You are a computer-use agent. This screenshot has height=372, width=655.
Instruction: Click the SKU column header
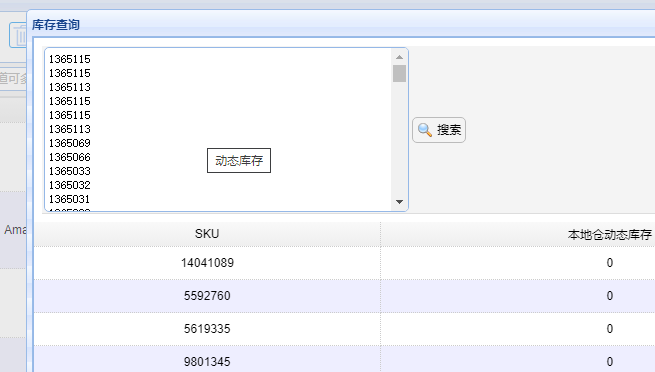coord(207,234)
